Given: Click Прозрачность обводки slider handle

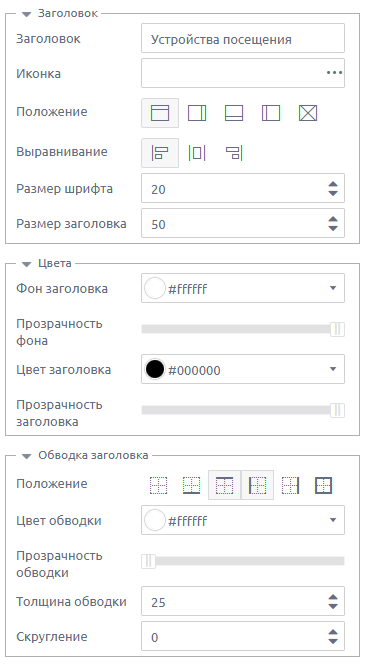Looking at the screenshot, I should click(149, 561).
